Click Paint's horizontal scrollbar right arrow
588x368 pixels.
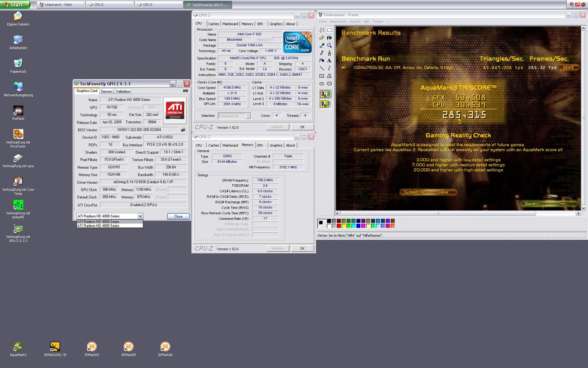tap(578, 213)
